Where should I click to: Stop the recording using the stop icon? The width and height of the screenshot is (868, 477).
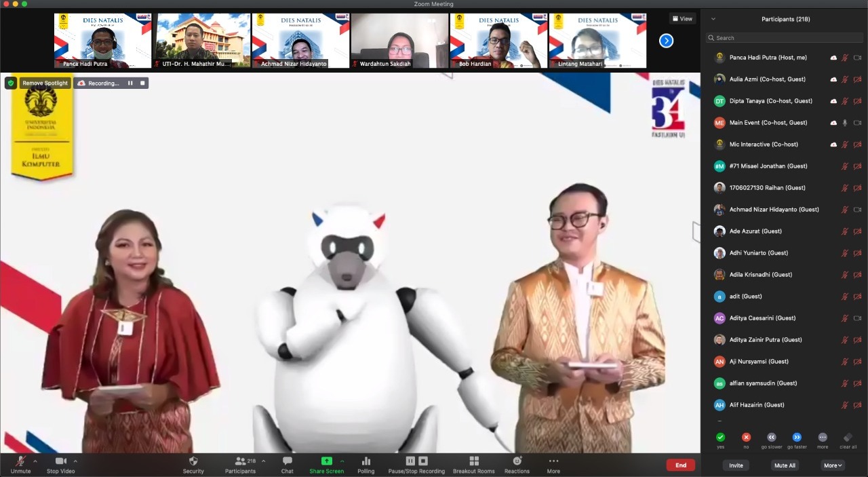point(142,83)
